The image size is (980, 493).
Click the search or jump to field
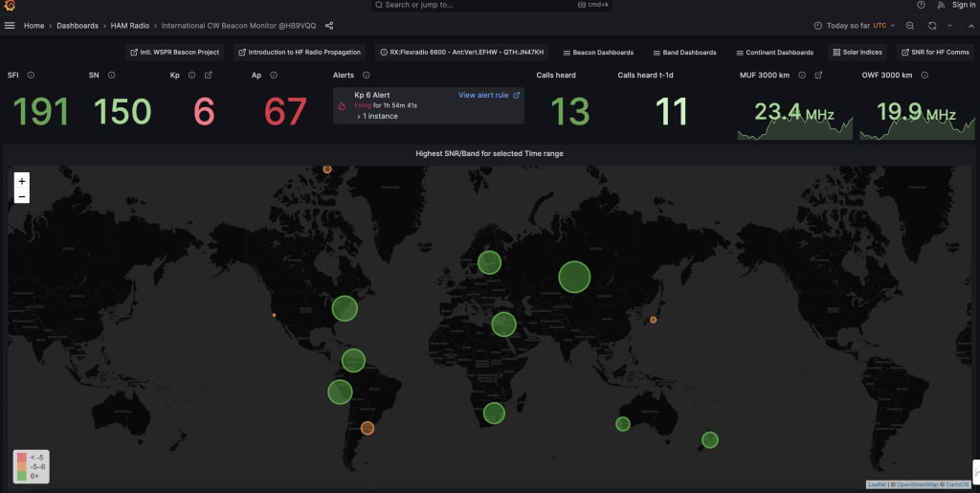point(479,5)
